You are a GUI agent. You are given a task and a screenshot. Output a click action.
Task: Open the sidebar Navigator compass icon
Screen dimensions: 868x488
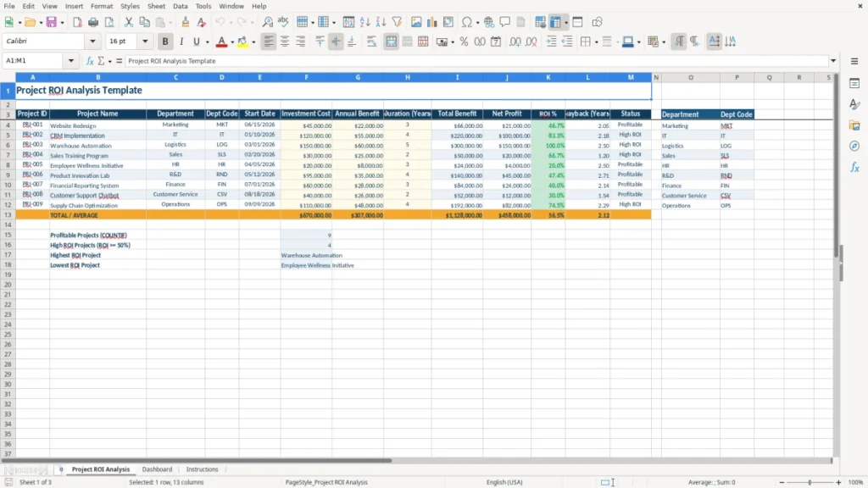854,146
